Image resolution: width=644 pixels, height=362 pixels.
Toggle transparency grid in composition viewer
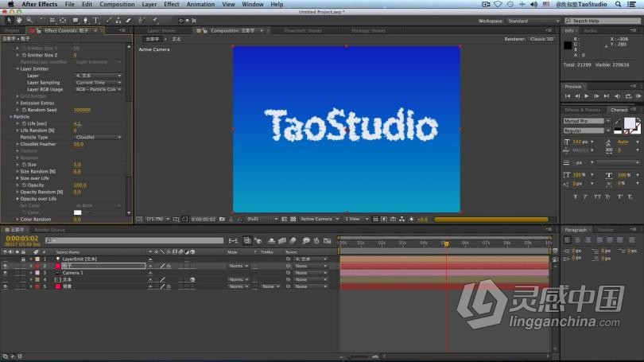coord(293,220)
